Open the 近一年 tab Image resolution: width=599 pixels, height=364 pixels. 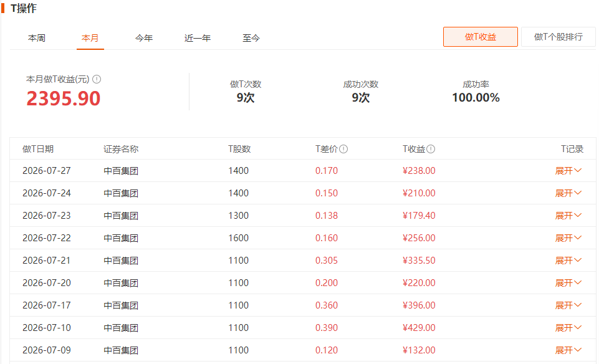pos(198,38)
